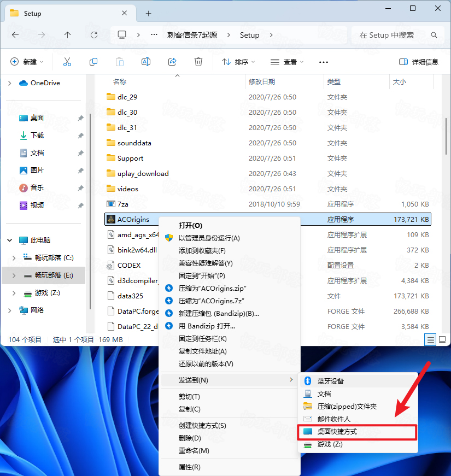Select the sounddata folder row
This screenshot has height=476, width=451.
pyautogui.click(x=267, y=143)
